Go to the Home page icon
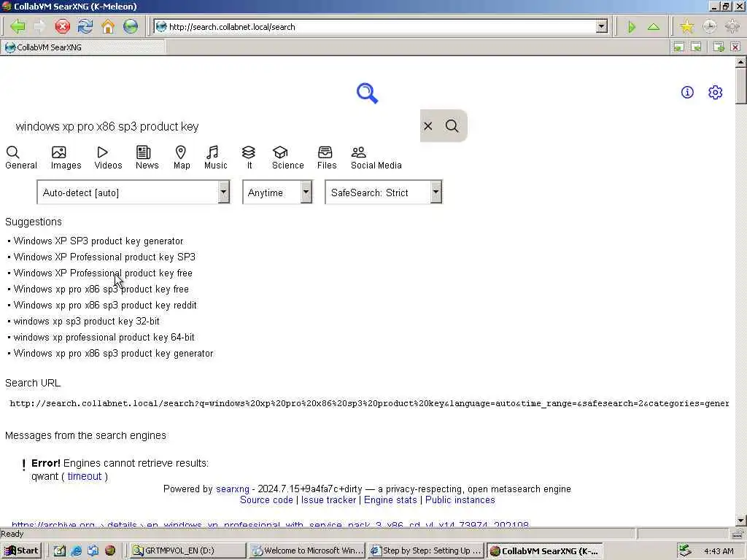The height and width of the screenshot is (560, 747). pyautogui.click(x=108, y=26)
